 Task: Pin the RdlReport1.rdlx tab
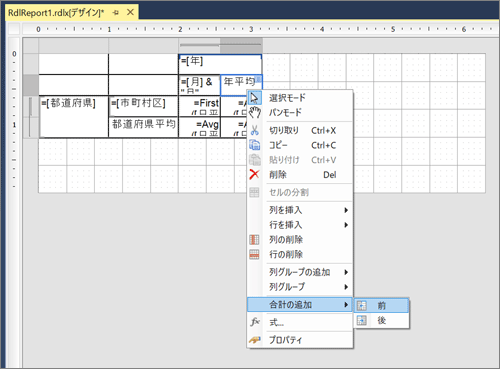(116, 13)
